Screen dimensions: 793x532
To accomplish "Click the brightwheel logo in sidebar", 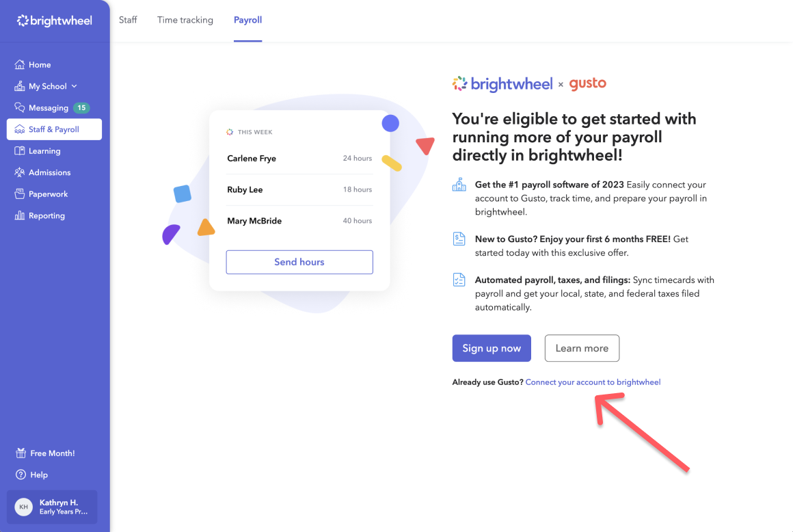I will pos(55,21).
